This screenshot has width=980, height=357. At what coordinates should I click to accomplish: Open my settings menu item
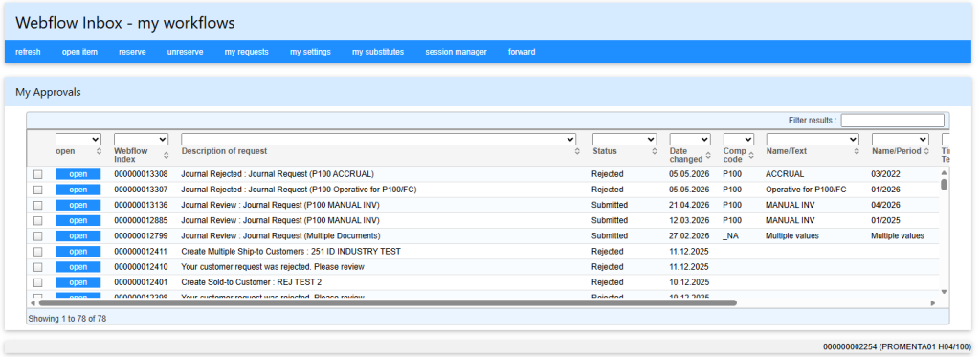tap(311, 52)
